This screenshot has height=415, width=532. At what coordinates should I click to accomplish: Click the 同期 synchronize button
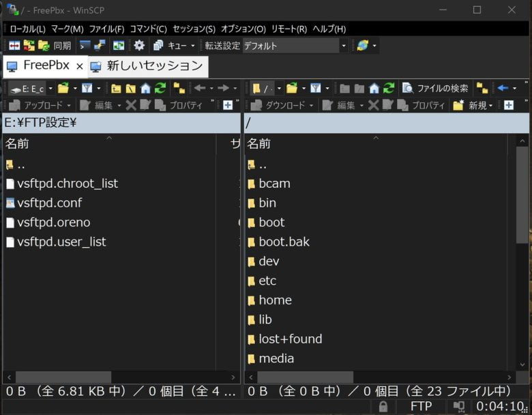(55, 46)
